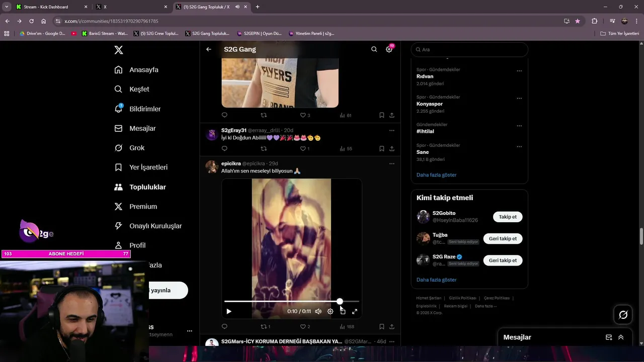Open community settings gear icon
The image size is (644, 362).
click(389, 49)
